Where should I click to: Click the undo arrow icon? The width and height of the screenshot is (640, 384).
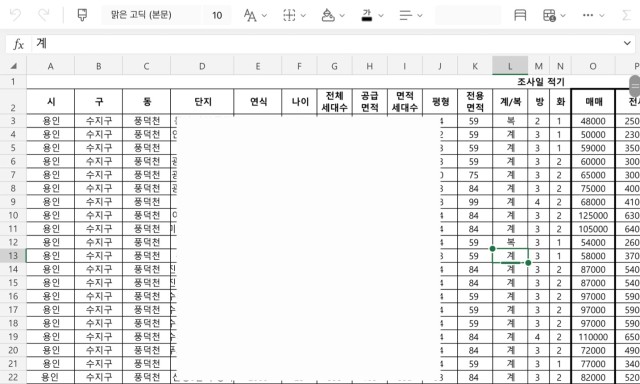click(16, 15)
